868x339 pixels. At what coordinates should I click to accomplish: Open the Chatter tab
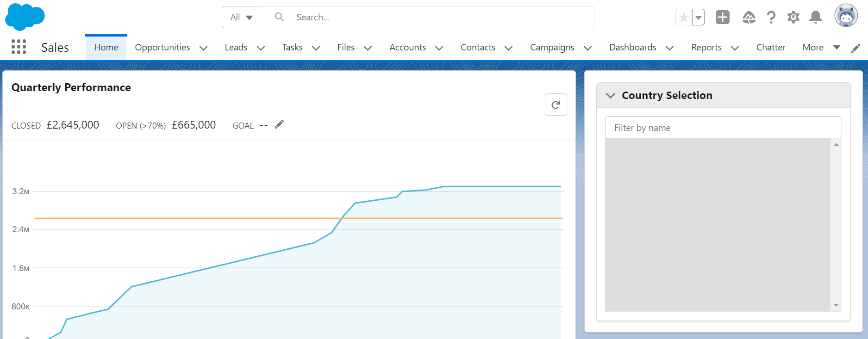(771, 47)
